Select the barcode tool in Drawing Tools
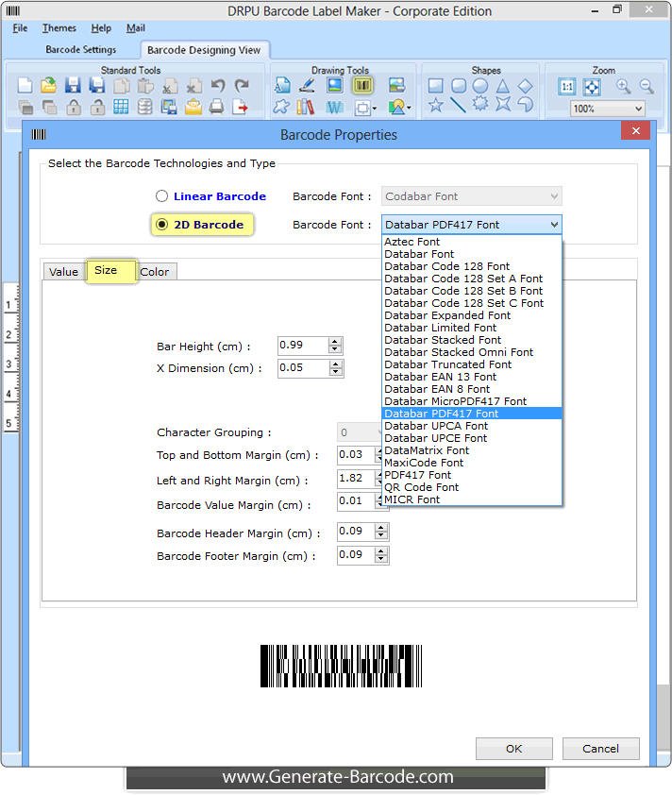 (x=362, y=86)
